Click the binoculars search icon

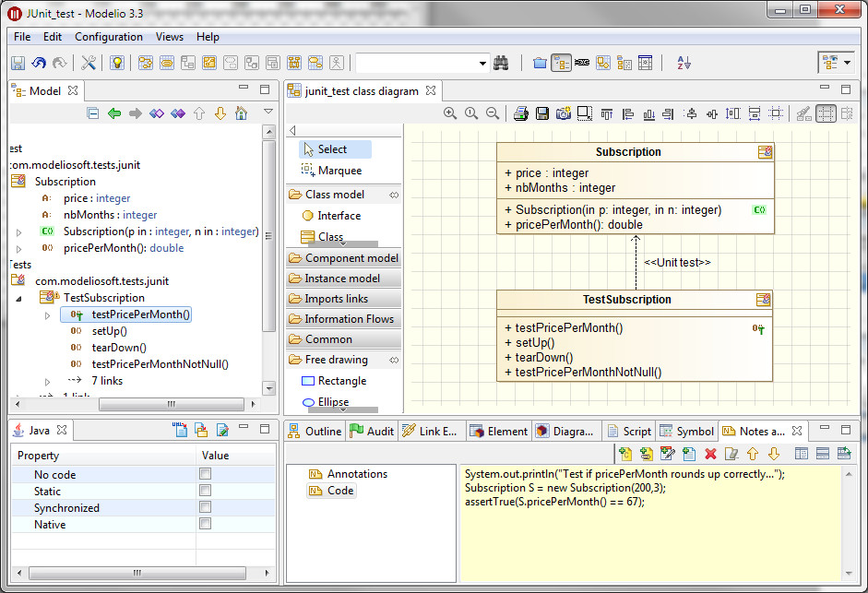pyautogui.click(x=501, y=63)
